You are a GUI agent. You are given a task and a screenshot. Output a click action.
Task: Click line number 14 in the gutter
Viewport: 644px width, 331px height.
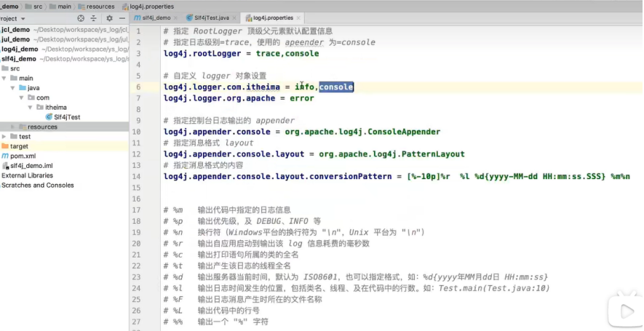[x=136, y=177]
